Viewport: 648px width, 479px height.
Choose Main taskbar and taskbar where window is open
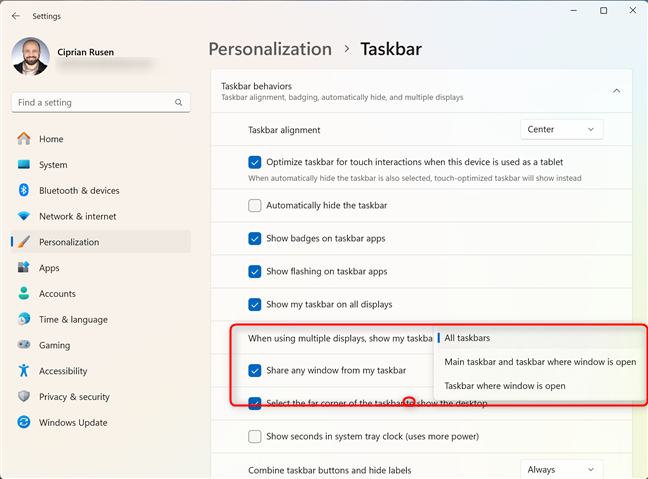[540, 362]
